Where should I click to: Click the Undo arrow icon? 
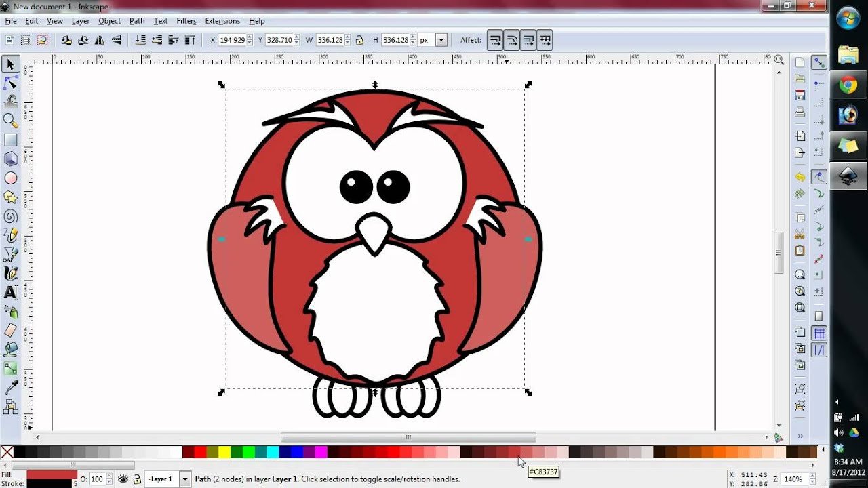pyautogui.click(x=800, y=177)
